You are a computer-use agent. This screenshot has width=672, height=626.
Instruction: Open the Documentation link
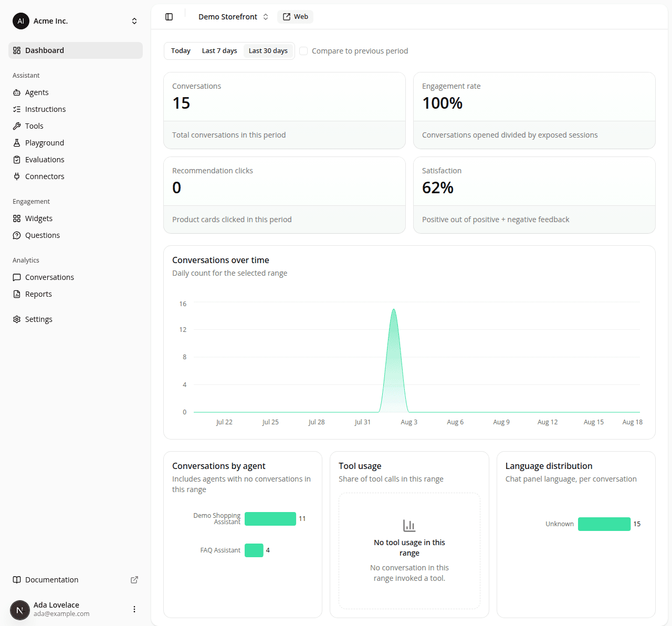click(x=76, y=580)
